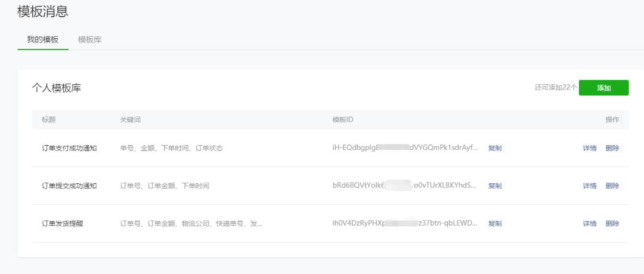The height and width of the screenshot is (274, 644).
Task: Click the 标题 column header
Action: point(48,120)
